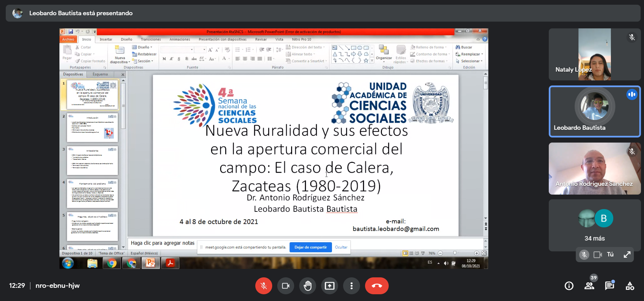The width and height of the screenshot is (644, 301).
Task: Click Dejar de compartir button
Action: click(310, 247)
